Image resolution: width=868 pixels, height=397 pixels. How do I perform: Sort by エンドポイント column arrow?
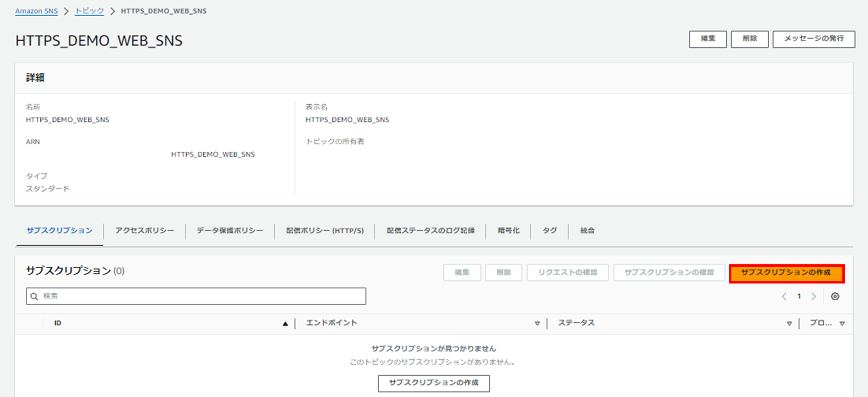pos(537,324)
